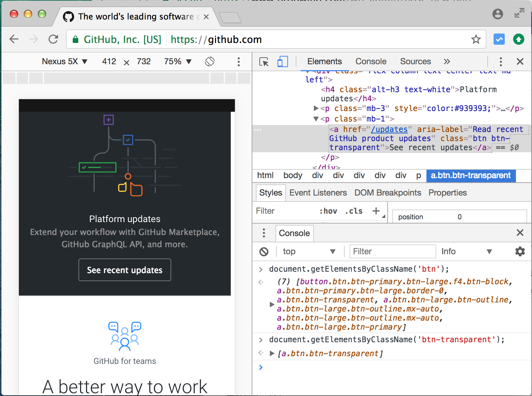
Task: Toggle the :hov element state panel
Action: pyautogui.click(x=328, y=211)
